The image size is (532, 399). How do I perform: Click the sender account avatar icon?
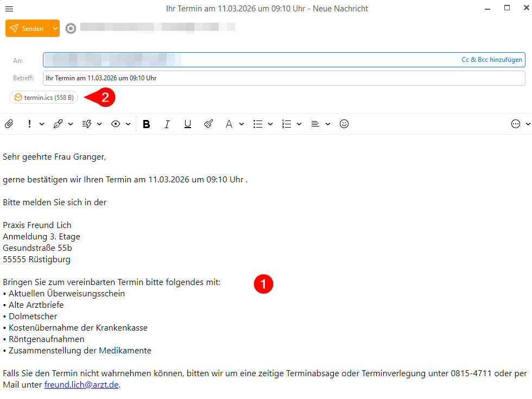pyautogui.click(x=71, y=28)
